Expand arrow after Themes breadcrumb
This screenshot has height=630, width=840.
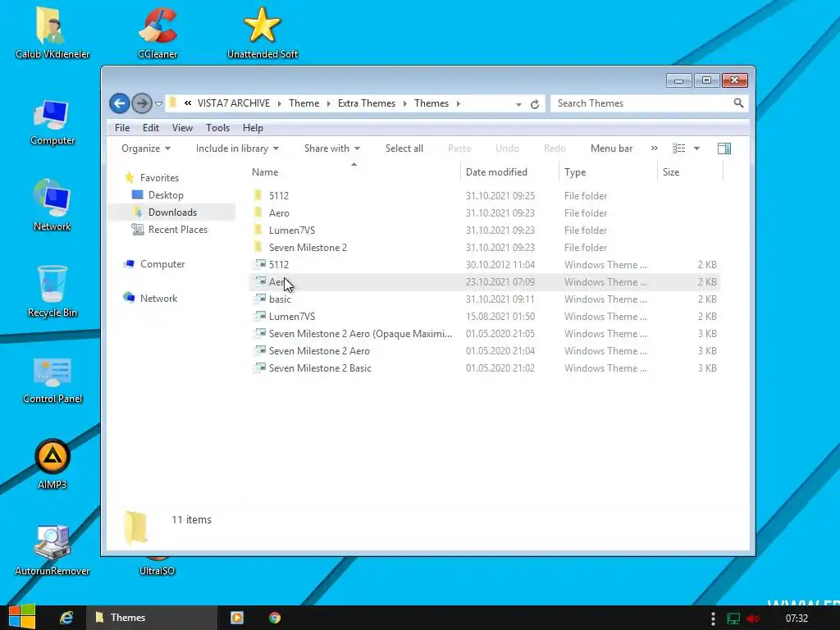point(459,103)
